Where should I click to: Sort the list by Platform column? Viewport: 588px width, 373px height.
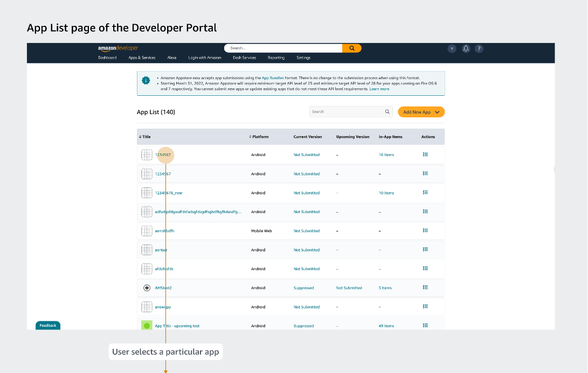(x=259, y=137)
